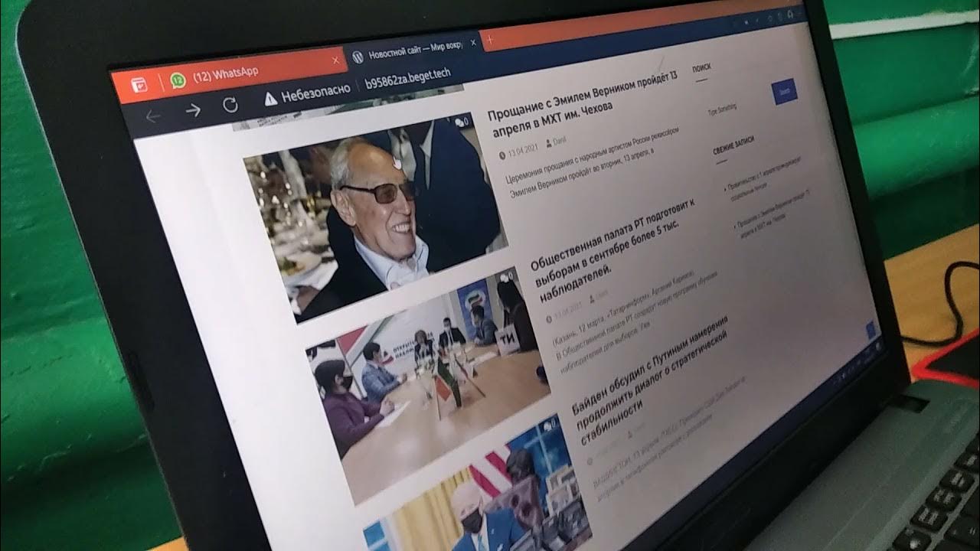The image size is (980, 551).
Task: Click the WordPress favicon on the news tab
Action: pos(358,57)
